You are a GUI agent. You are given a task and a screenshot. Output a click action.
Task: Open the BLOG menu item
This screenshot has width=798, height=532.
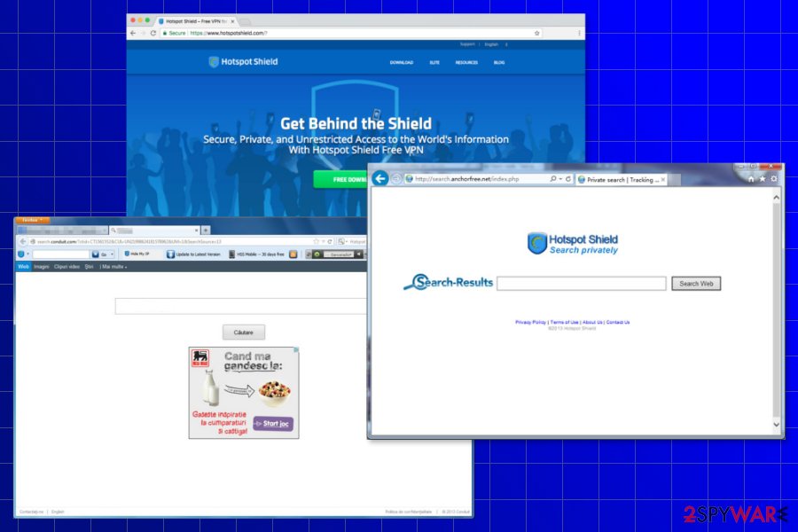[x=499, y=63]
